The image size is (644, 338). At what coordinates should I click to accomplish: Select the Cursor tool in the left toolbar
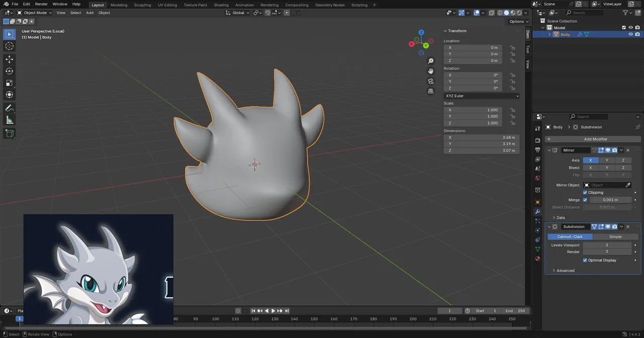(9, 46)
